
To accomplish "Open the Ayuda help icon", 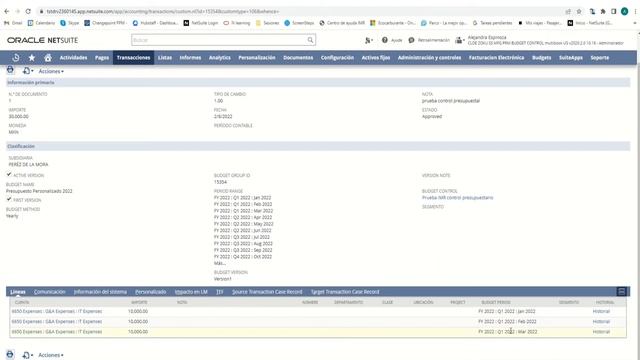I will coord(384,40).
